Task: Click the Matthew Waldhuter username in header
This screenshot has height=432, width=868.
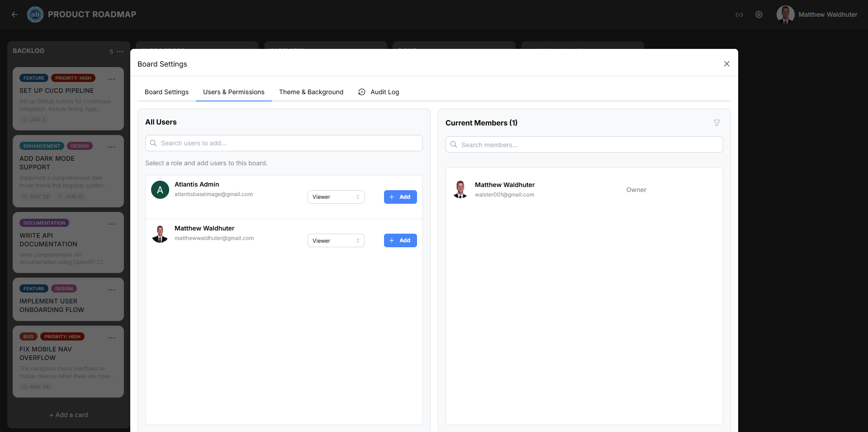Action: 828,14
